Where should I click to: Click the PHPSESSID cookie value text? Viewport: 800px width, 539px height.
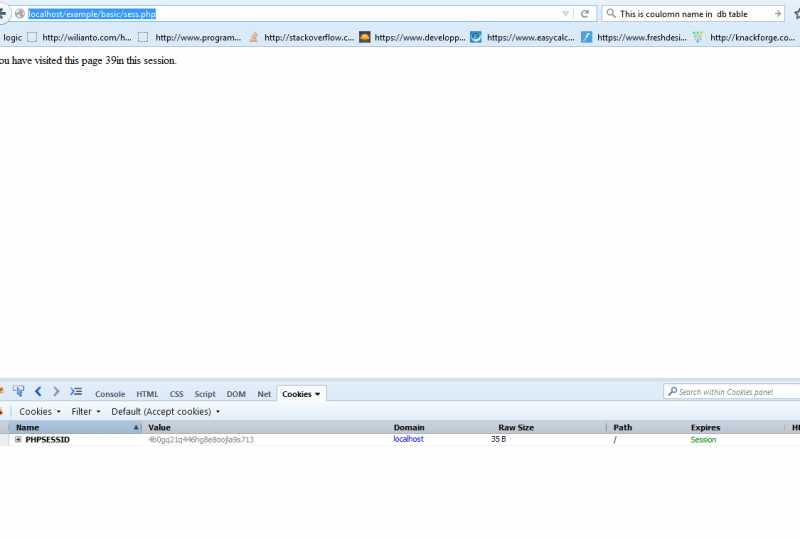click(201, 439)
